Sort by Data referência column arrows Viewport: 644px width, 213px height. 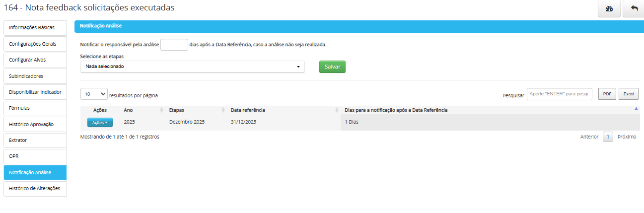point(337,110)
